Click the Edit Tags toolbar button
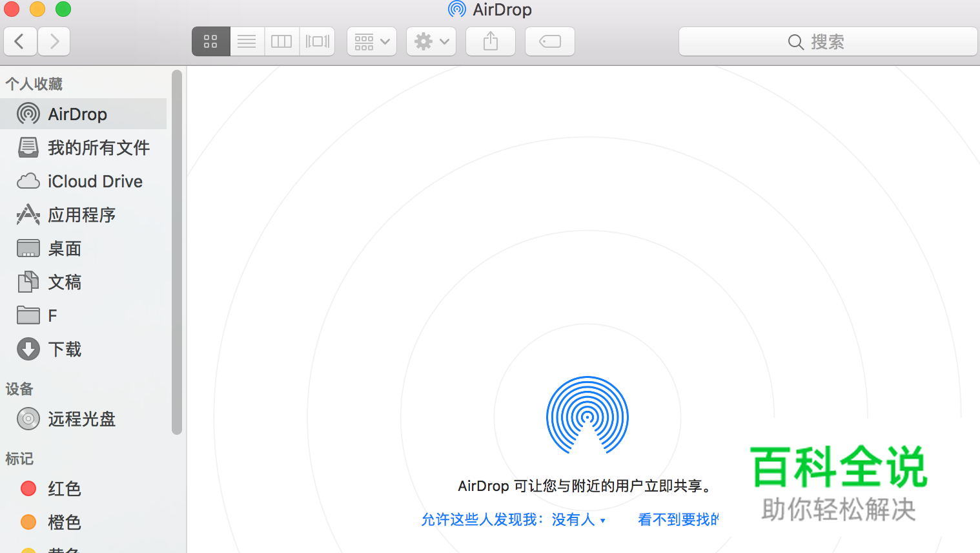The image size is (980, 553). click(x=550, y=42)
